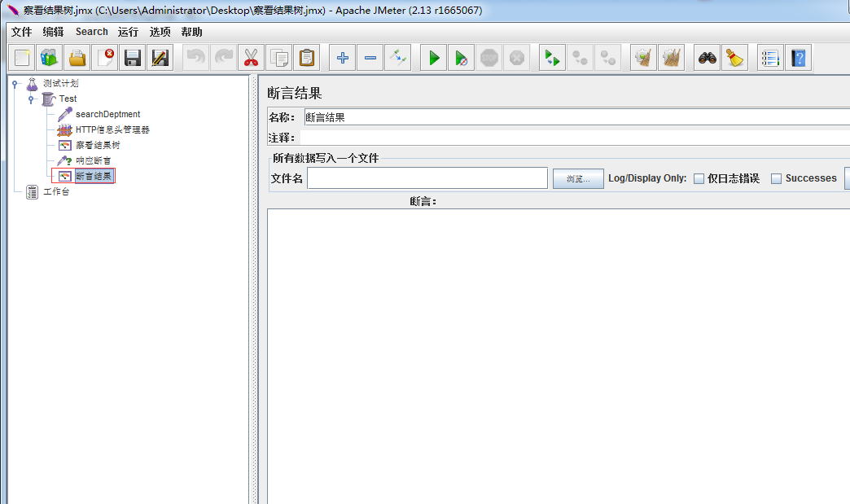Click the Help question mark icon

click(799, 58)
